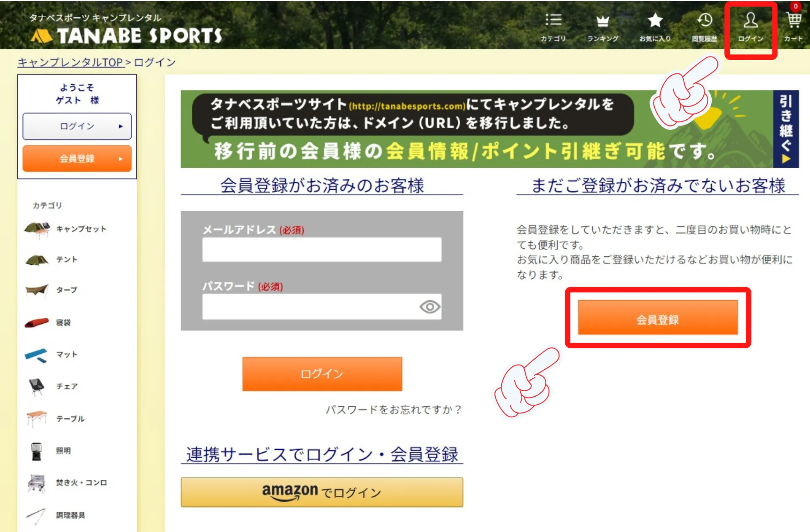This screenshot has height=532, width=810.
Task: Open テント category link
Action: pos(67,260)
